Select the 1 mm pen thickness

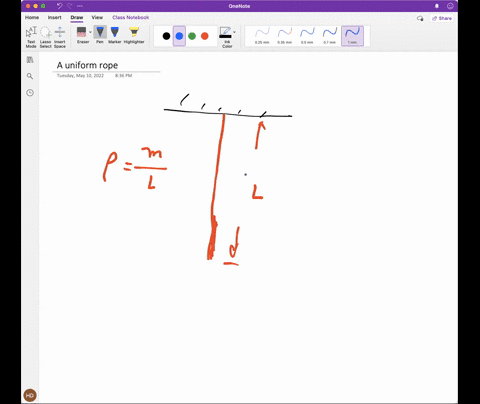[352, 36]
